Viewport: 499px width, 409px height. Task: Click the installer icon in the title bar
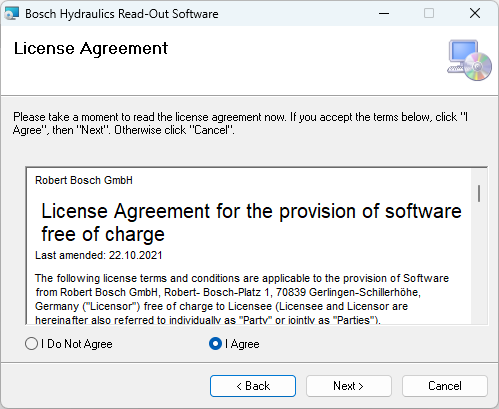pyautogui.click(x=11, y=14)
